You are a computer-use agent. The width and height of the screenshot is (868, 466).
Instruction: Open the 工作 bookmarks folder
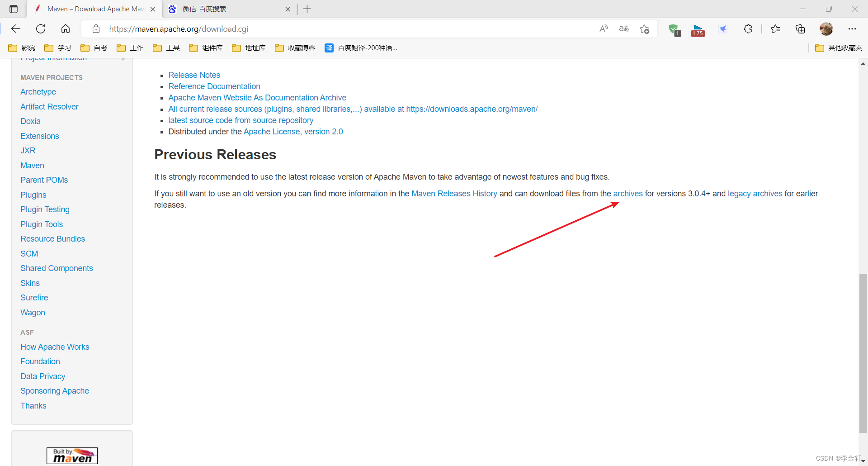coord(130,48)
